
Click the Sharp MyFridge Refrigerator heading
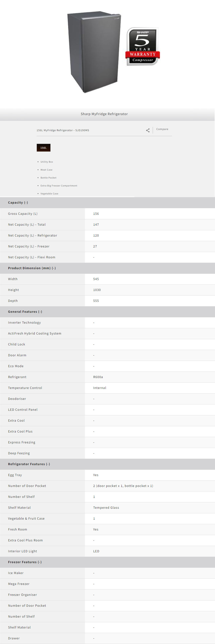pyautogui.click(x=104, y=114)
